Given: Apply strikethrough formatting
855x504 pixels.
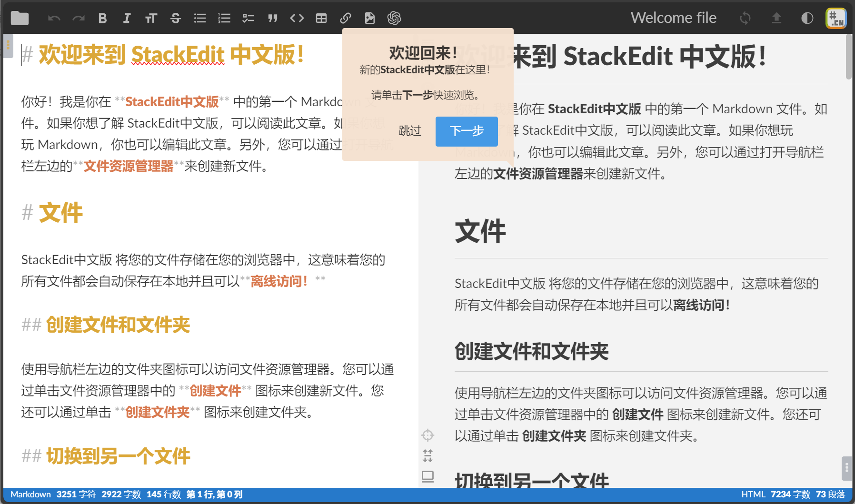Looking at the screenshot, I should [175, 18].
